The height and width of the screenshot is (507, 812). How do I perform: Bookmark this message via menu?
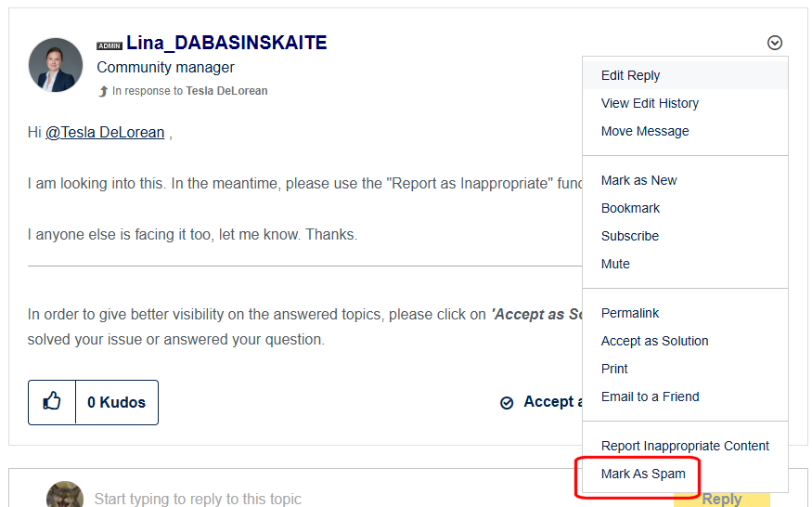pos(630,208)
